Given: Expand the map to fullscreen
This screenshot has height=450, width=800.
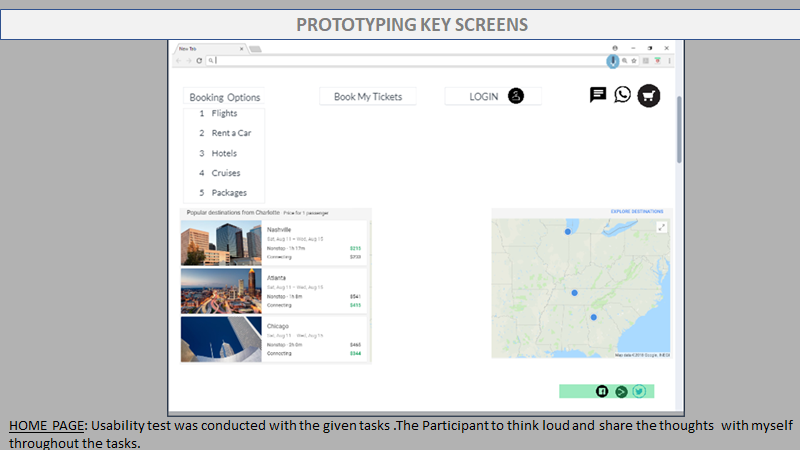Looking at the screenshot, I should (x=661, y=228).
